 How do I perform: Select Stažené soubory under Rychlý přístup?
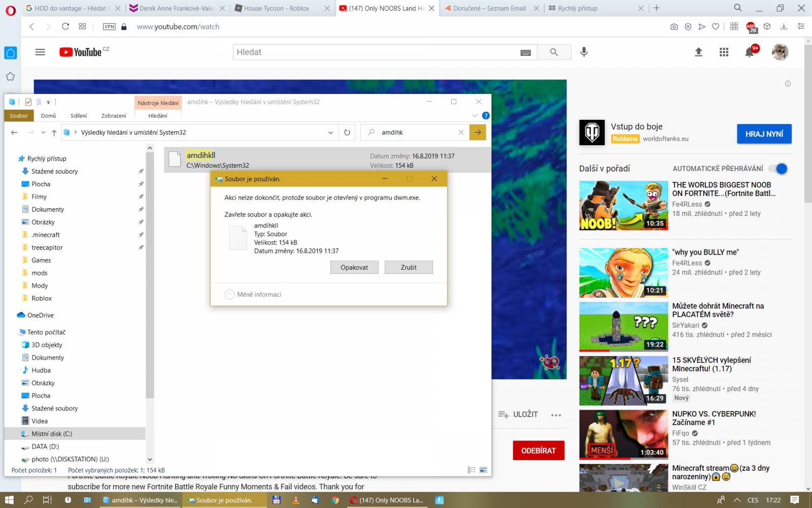click(55, 171)
